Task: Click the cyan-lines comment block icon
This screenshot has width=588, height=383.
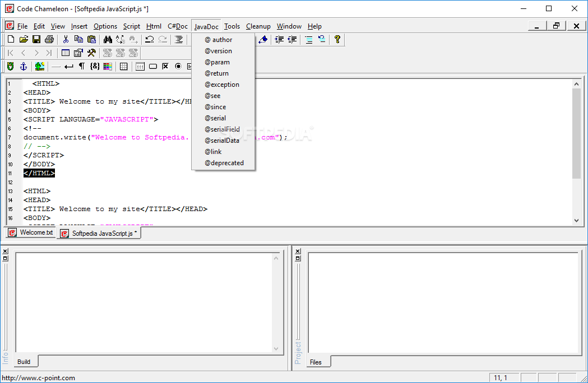Action: [309, 39]
